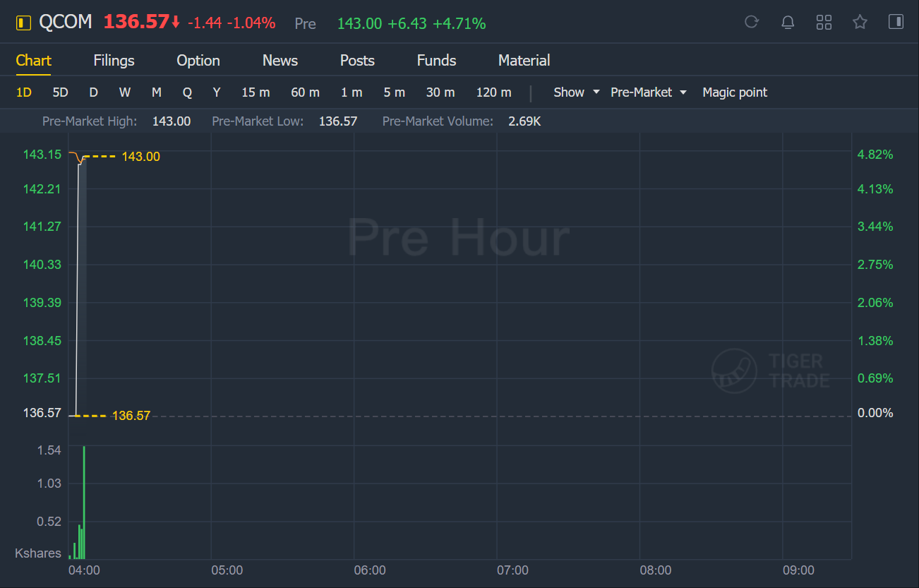Click the Kshares volume unit label
The width and height of the screenshot is (919, 588).
(x=38, y=553)
